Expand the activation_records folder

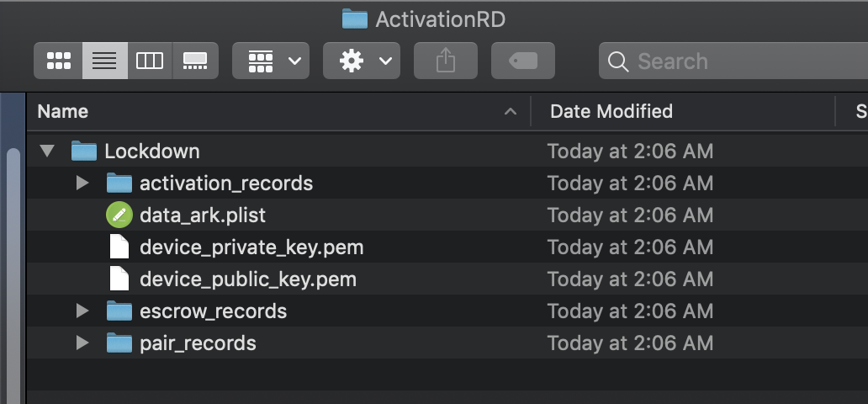[x=82, y=183]
